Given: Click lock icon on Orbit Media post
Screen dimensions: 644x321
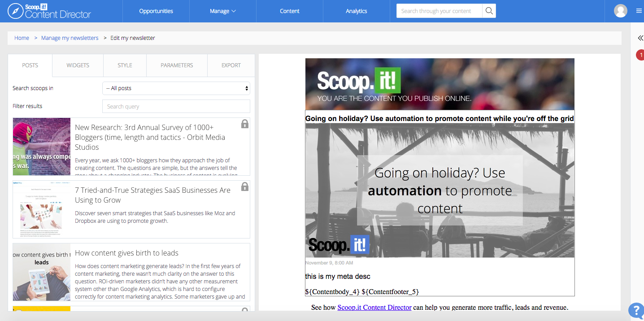Looking at the screenshot, I should (244, 124).
